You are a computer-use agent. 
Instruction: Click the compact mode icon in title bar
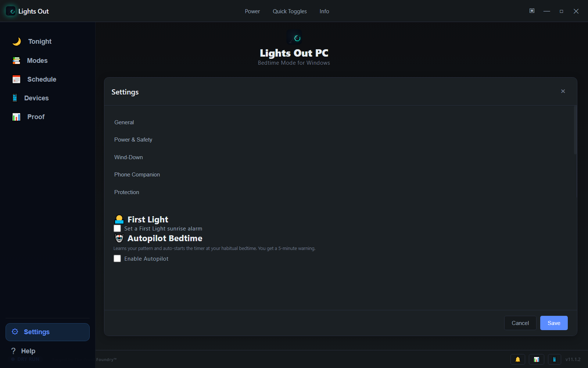(532, 11)
